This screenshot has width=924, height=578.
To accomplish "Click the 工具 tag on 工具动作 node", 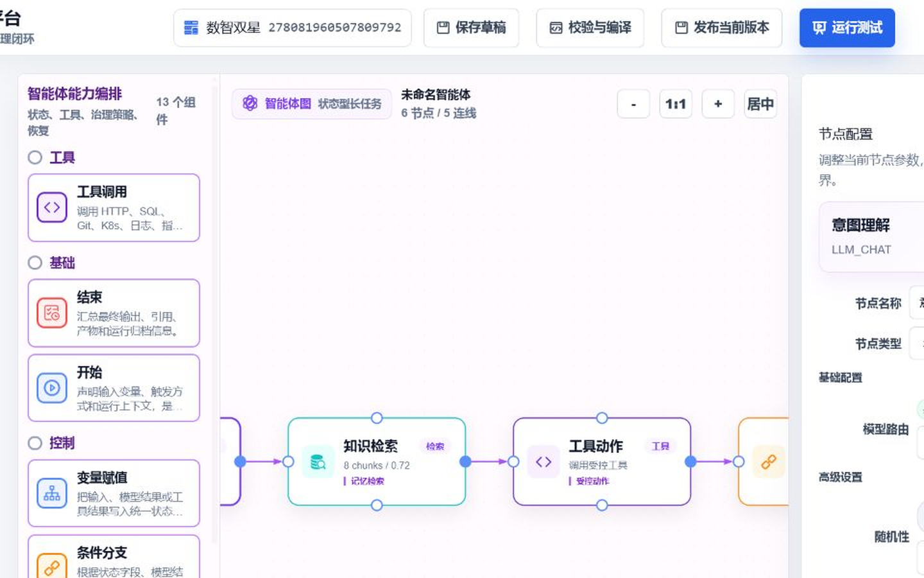I will 660,446.
